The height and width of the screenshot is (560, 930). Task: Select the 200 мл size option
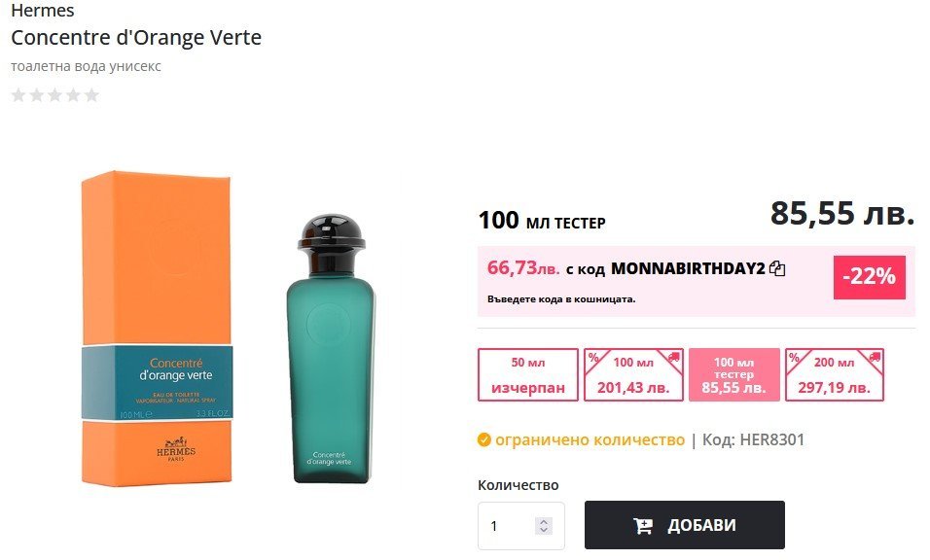tap(835, 375)
